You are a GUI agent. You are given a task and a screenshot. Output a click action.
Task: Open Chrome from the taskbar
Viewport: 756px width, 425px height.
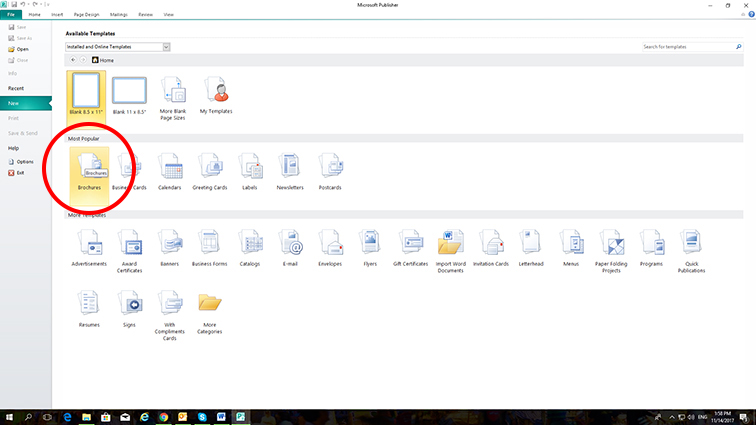pos(163,417)
